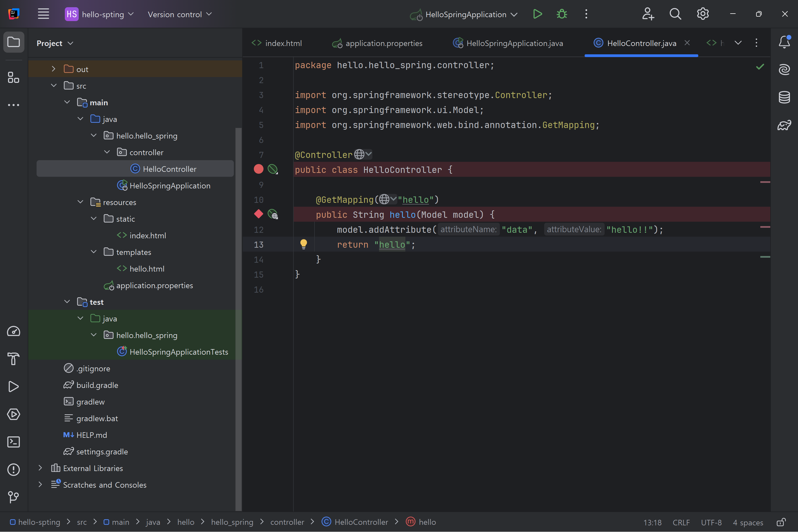Open the Build hammer tool window
The width and height of the screenshot is (798, 532).
tap(14, 359)
